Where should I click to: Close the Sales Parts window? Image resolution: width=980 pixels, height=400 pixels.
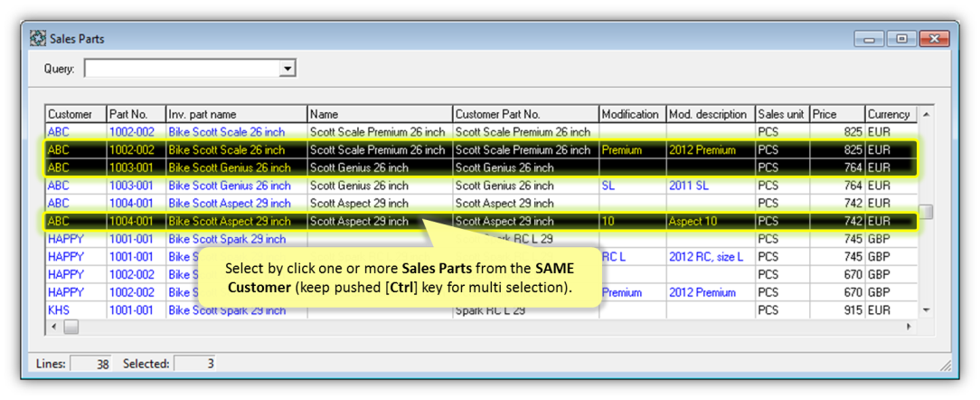[935, 38]
